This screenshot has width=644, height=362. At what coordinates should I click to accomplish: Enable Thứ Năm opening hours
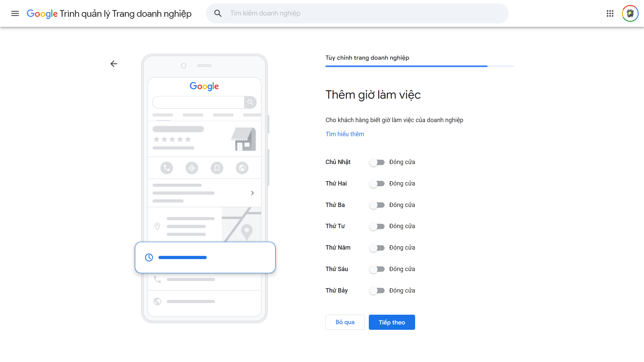tap(377, 248)
